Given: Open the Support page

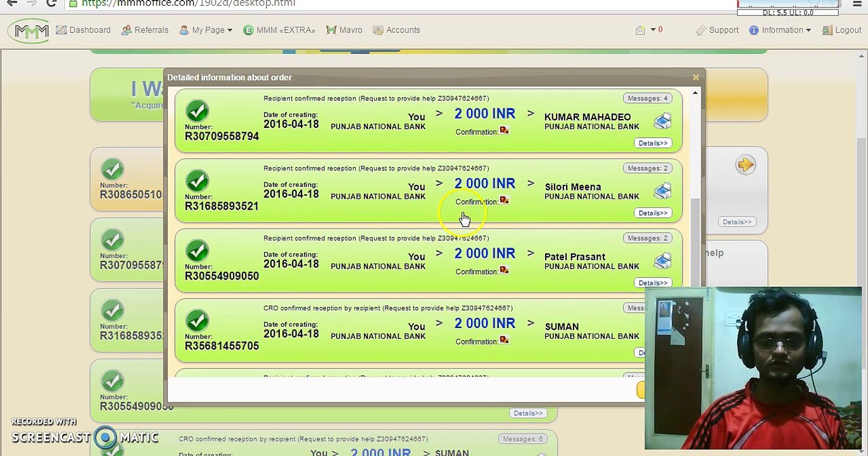Looking at the screenshot, I should (717, 30).
